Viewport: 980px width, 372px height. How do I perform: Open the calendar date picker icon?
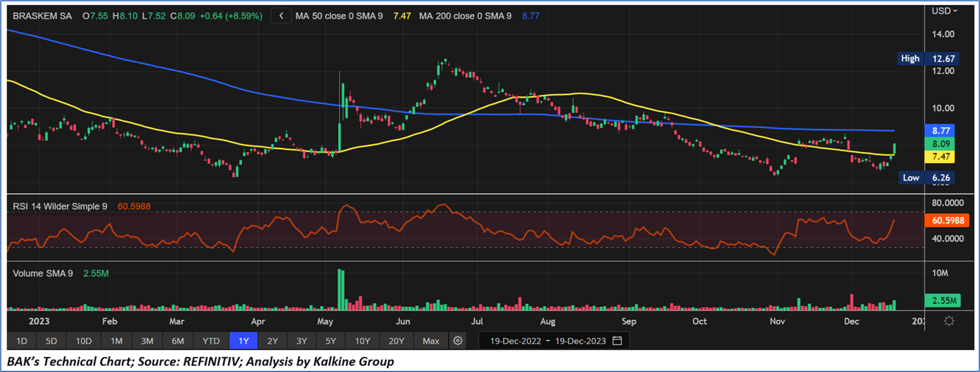(x=617, y=341)
